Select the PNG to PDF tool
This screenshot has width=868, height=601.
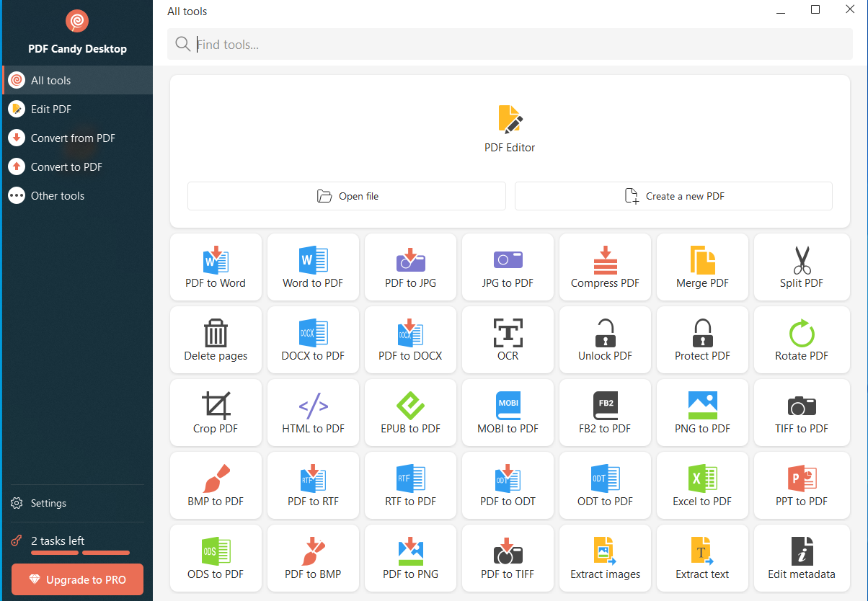702,413
